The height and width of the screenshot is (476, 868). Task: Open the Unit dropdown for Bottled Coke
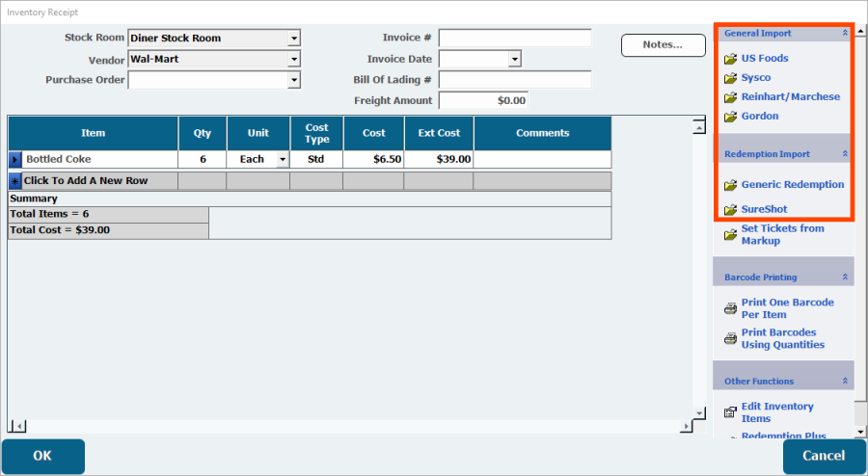click(x=282, y=159)
